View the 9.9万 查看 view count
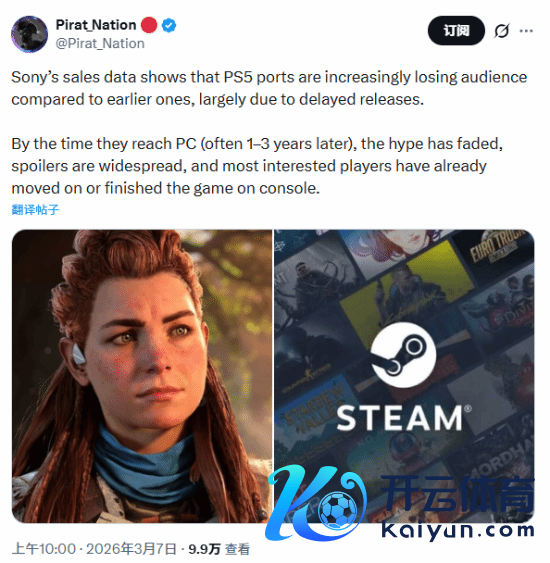The image size is (550, 563). [x=219, y=549]
